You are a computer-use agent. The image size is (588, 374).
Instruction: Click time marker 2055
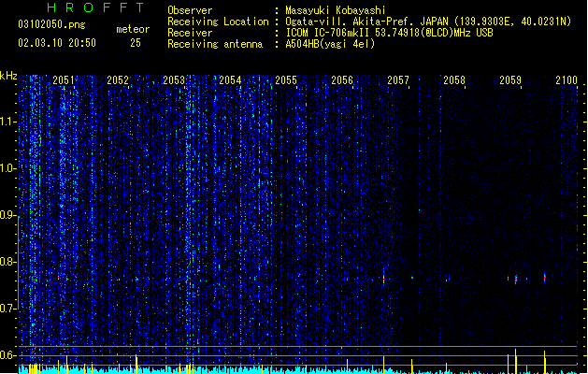click(286, 80)
